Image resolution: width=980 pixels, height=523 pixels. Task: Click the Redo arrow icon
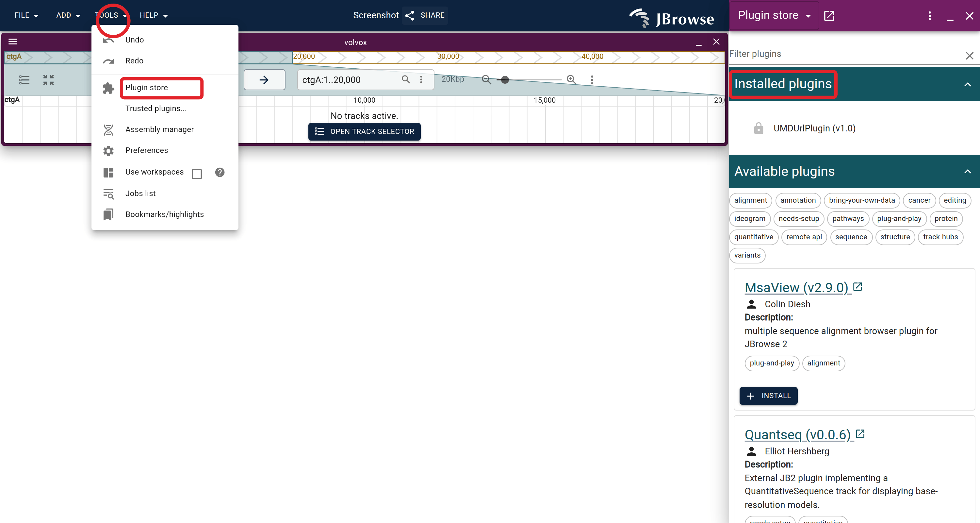[x=108, y=61]
